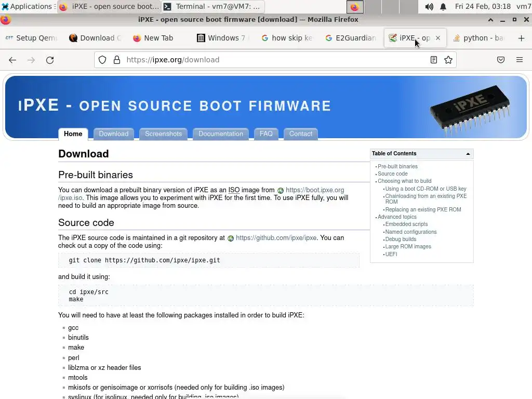Open the boot.ipxe.org/ipxe.iso download link

coord(314,190)
